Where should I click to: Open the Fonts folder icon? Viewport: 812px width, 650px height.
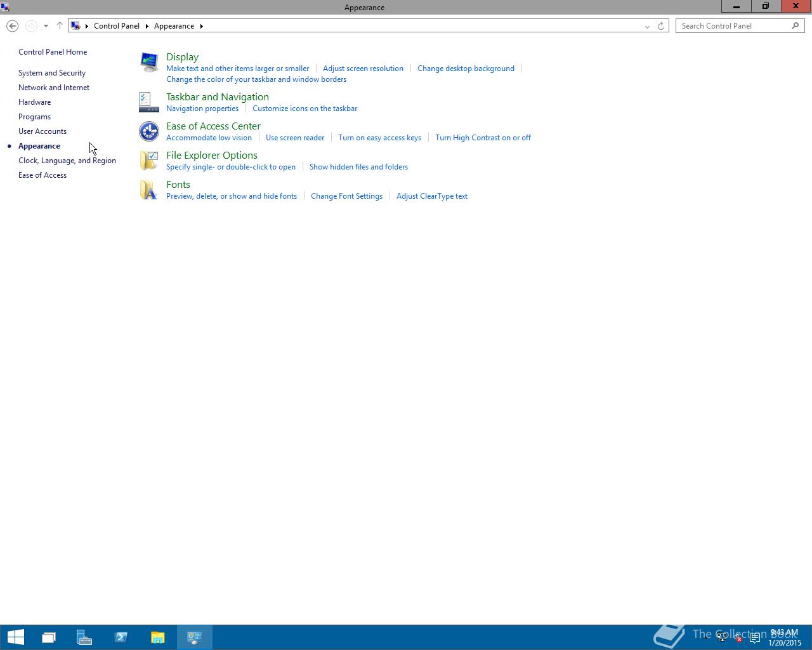tap(148, 190)
